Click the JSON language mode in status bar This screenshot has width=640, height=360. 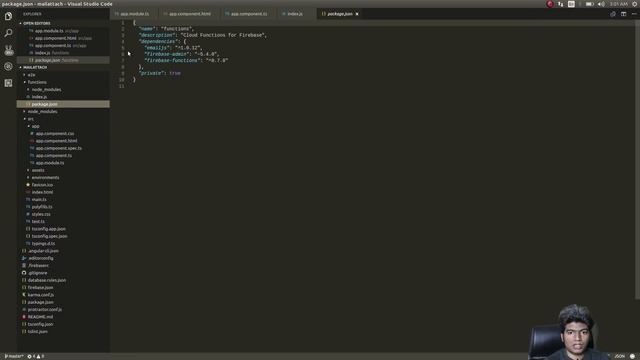(x=620, y=356)
